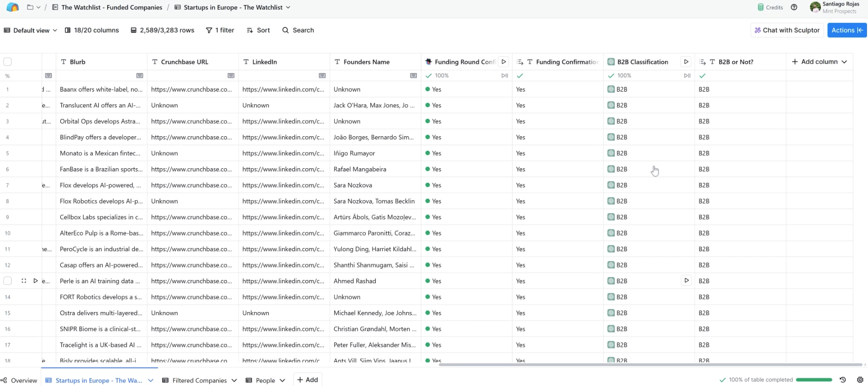Open the Default view dropdown

pyautogui.click(x=30, y=30)
